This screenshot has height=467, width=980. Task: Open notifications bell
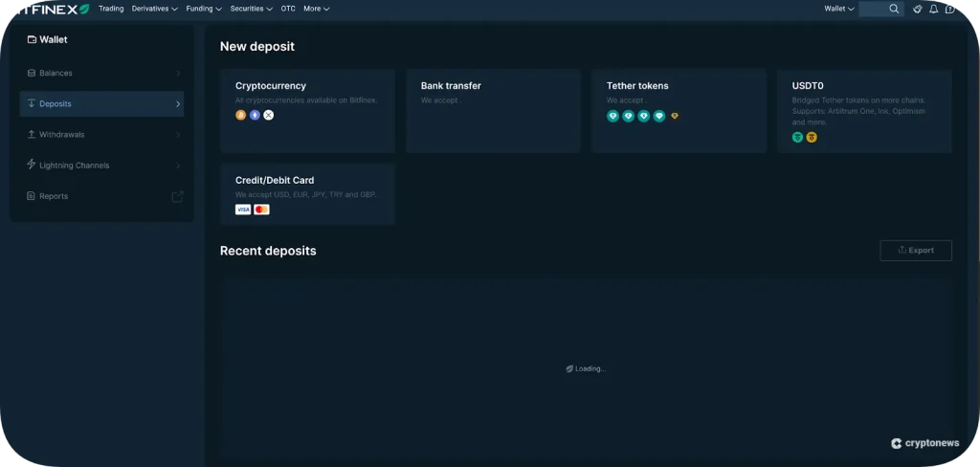934,9
